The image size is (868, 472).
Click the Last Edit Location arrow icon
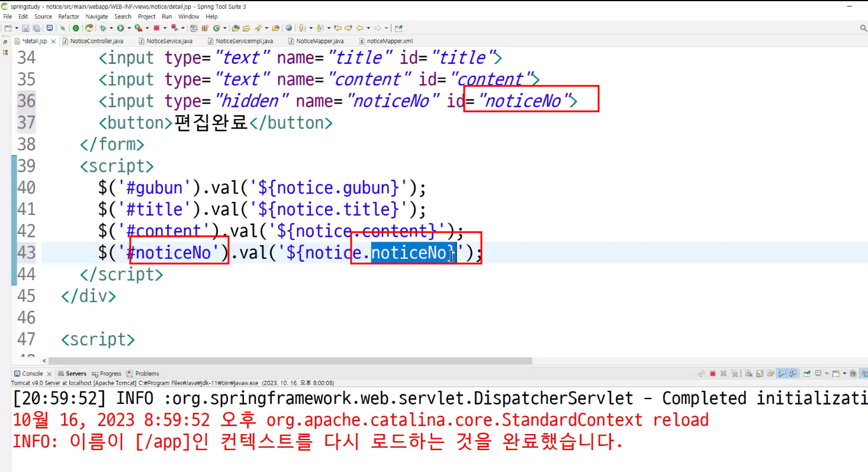pos(339,28)
